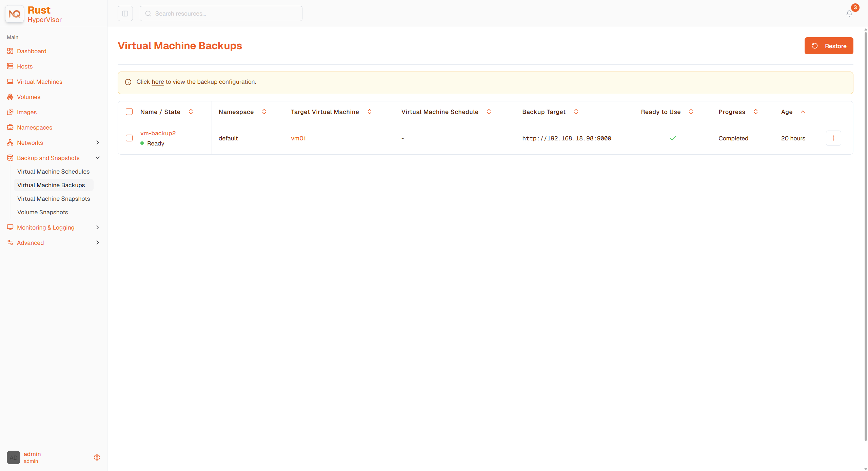
Task: Click the page vertical scrollbar
Action: [865, 237]
